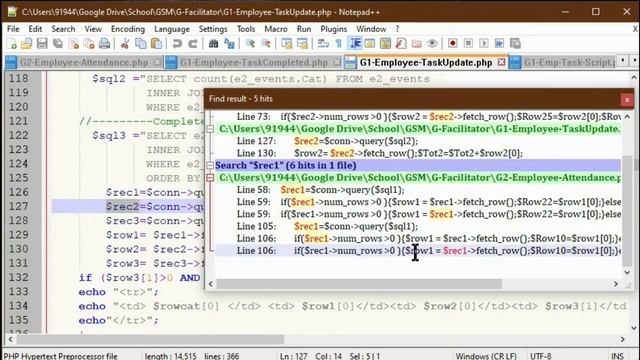Toggle Word Wrap toolbar icon
640x360 pixels.
[323, 44]
